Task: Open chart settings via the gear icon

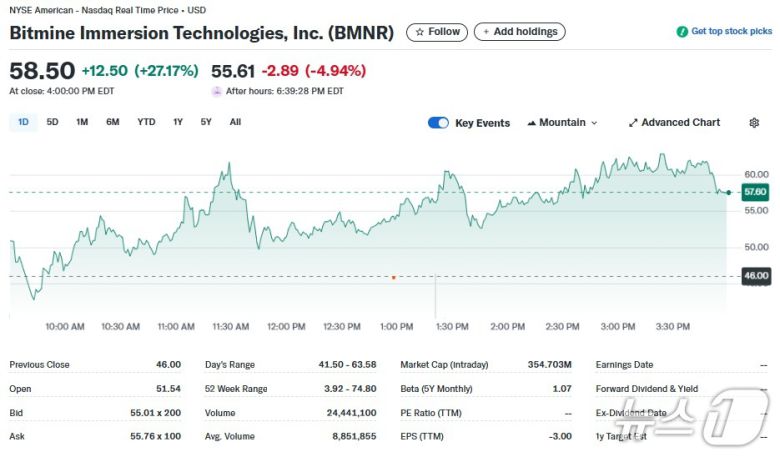Action: 754,123
